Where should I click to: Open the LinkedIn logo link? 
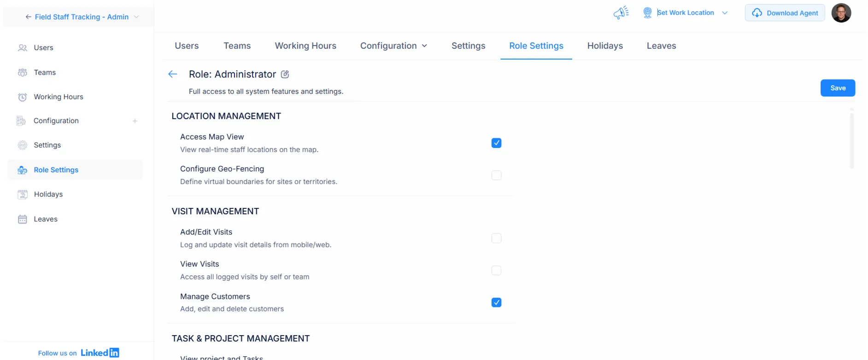coord(100,353)
